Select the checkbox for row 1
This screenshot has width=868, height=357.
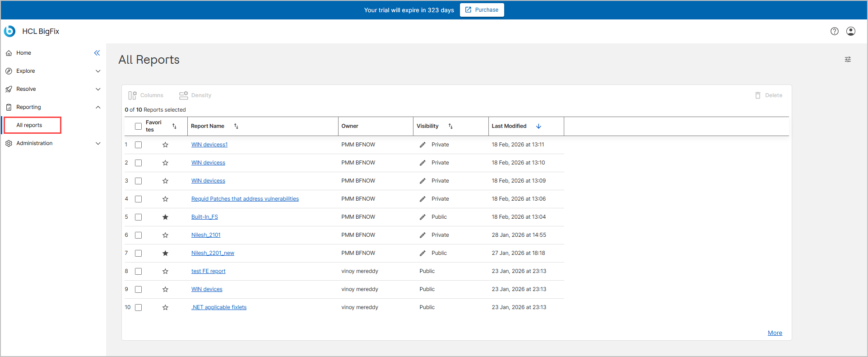coord(139,145)
